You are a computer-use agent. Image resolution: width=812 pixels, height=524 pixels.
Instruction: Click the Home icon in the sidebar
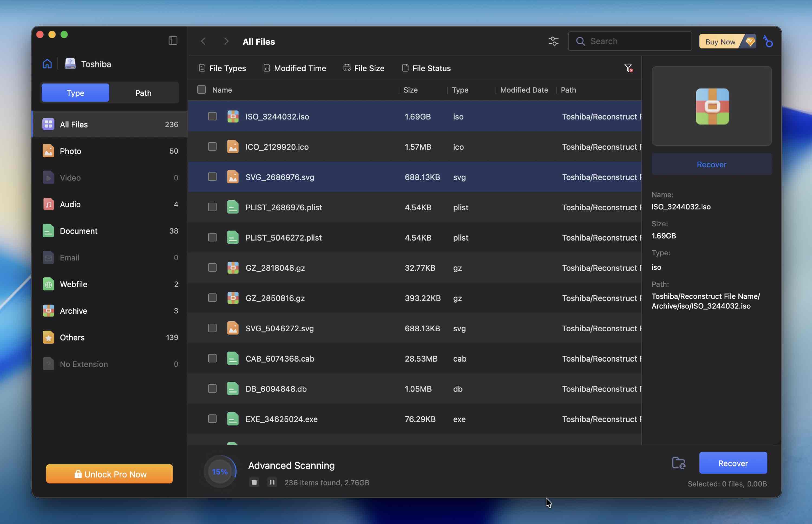(47, 64)
